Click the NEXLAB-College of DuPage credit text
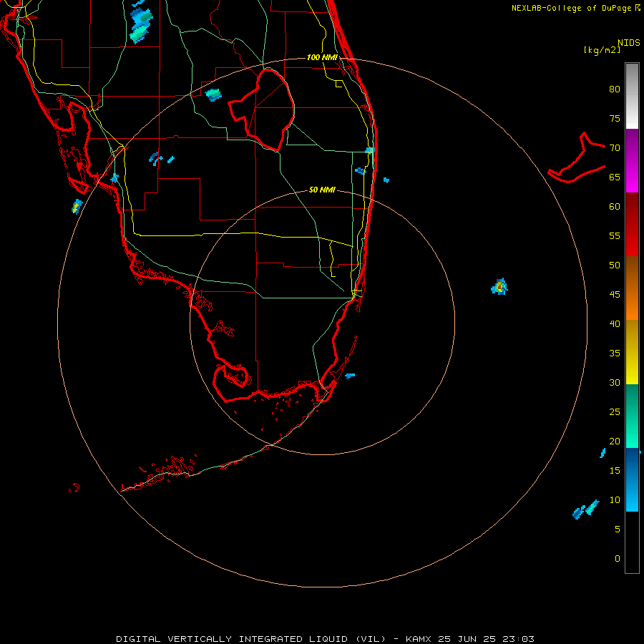The width and height of the screenshot is (644, 644). click(571, 8)
